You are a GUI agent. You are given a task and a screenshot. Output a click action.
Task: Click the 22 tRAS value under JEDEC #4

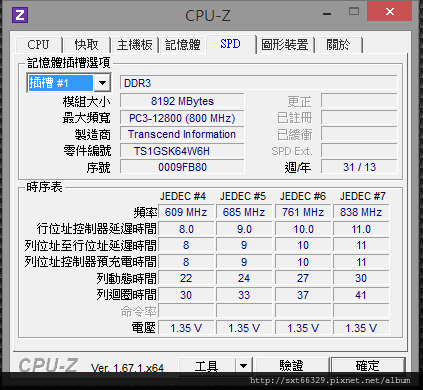click(186, 278)
